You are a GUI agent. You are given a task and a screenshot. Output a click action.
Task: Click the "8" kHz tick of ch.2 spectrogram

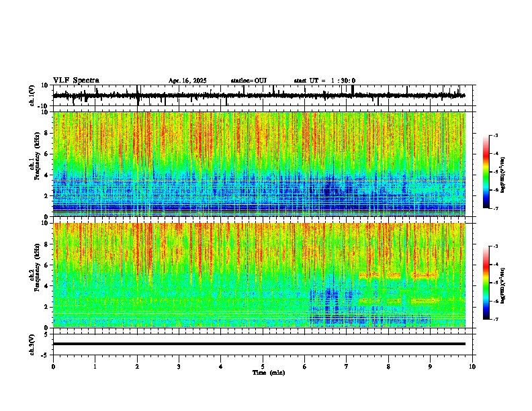[x=46, y=244]
